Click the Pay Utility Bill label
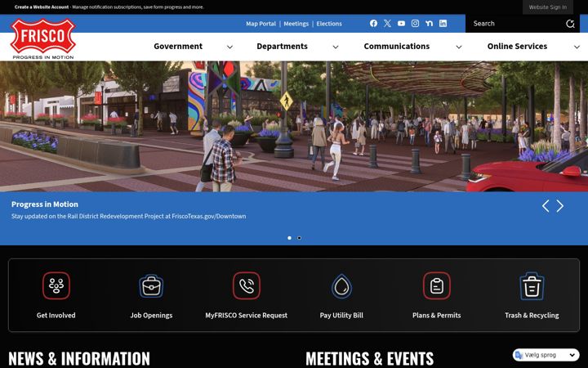This screenshot has height=368, width=588. click(341, 316)
